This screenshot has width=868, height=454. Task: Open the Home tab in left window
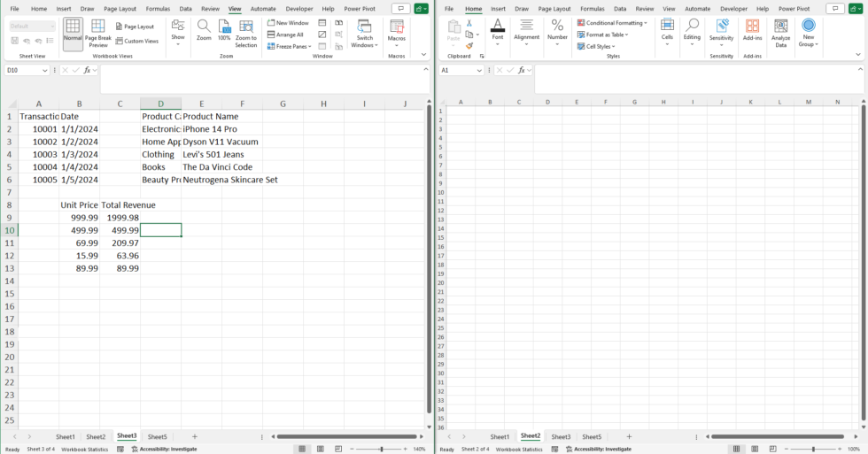39,9
